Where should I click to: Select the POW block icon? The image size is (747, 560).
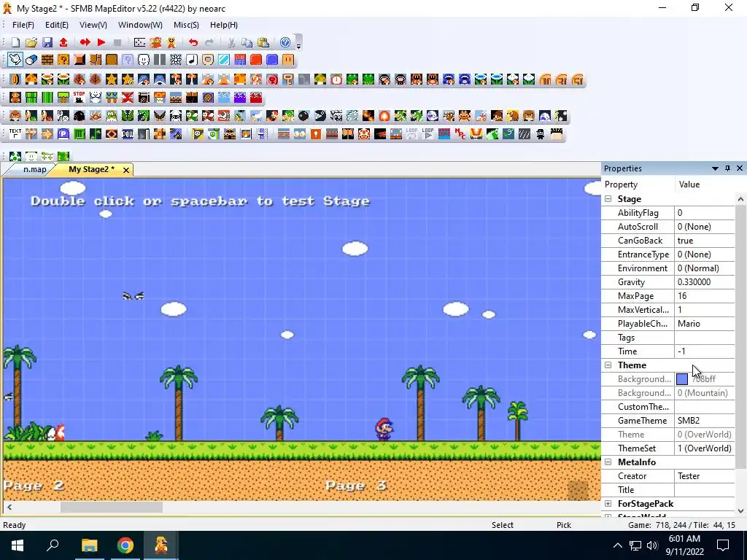click(x=127, y=134)
